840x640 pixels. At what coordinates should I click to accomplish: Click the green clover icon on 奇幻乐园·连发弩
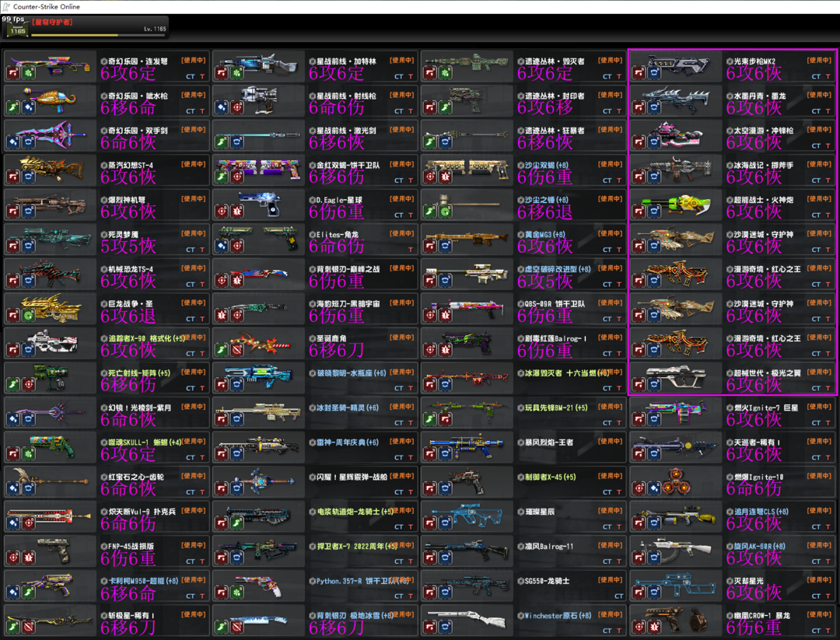point(28,72)
